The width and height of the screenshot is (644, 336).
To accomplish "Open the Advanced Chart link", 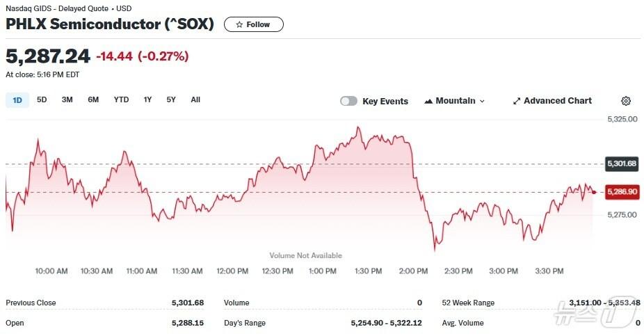I will [x=557, y=101].
